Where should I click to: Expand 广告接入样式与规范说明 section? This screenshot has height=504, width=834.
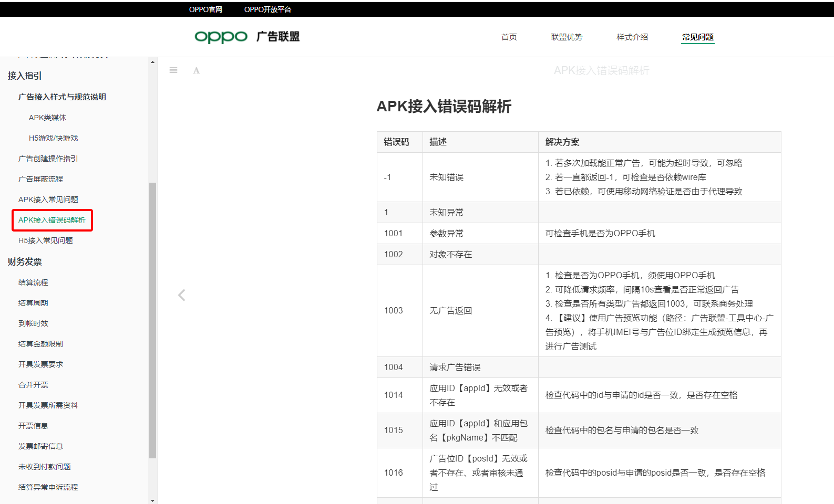pyautogui.click(x=62, y=97)
